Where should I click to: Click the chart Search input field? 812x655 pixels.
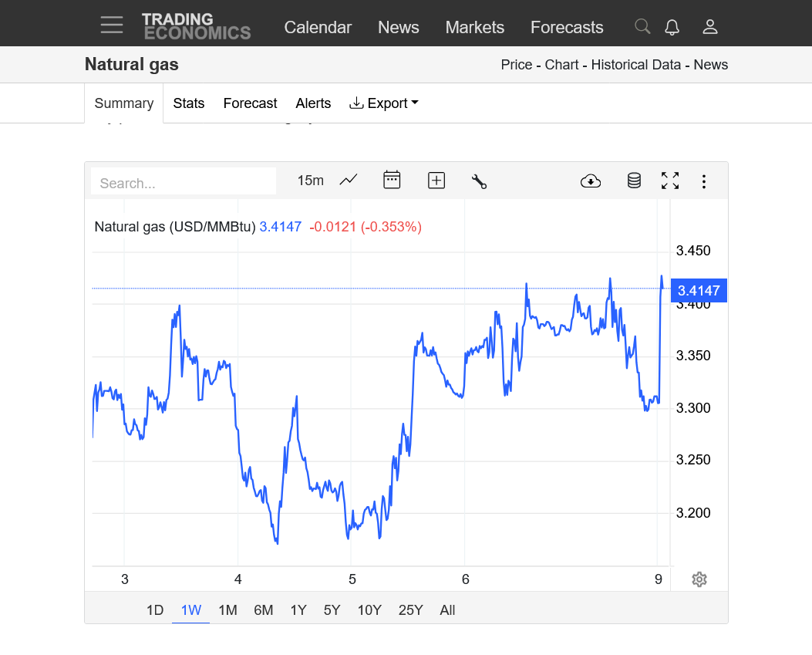[184, 183]
